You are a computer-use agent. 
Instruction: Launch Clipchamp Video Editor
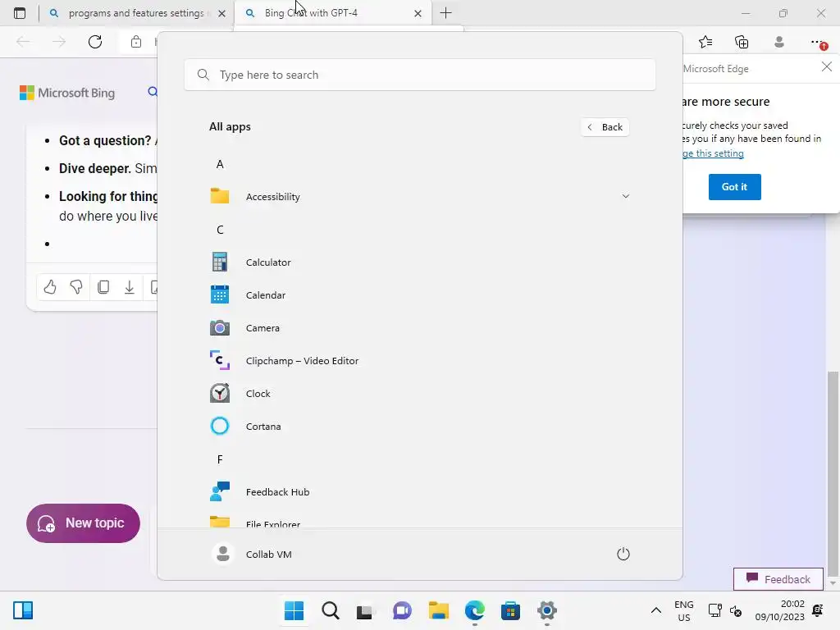click(419, 361)
